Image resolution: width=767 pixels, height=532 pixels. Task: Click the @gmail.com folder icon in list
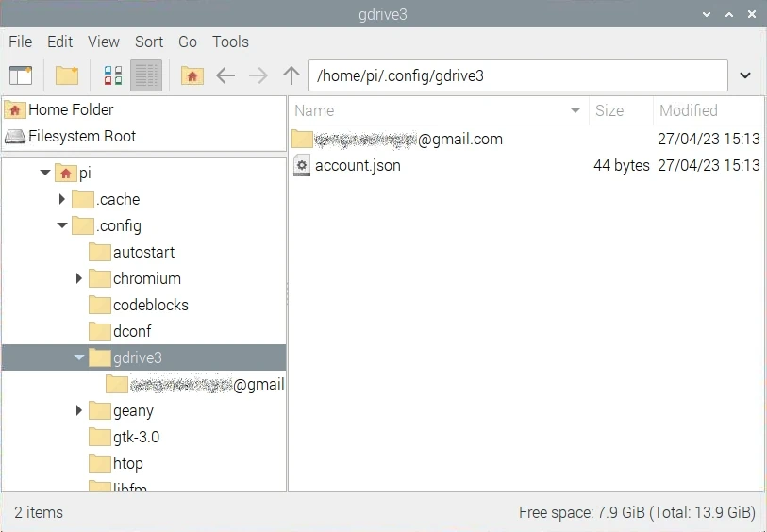302,139
